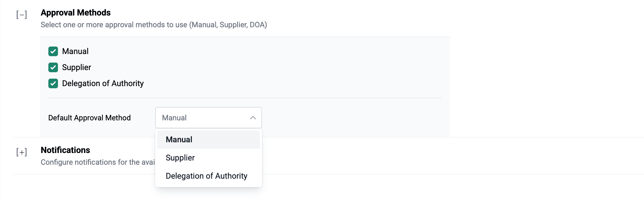Image resolution: width=644 pixels, height=203 pixels.
Task: Click the green checkmark icon beside Manual
Action: coord(53,51)
